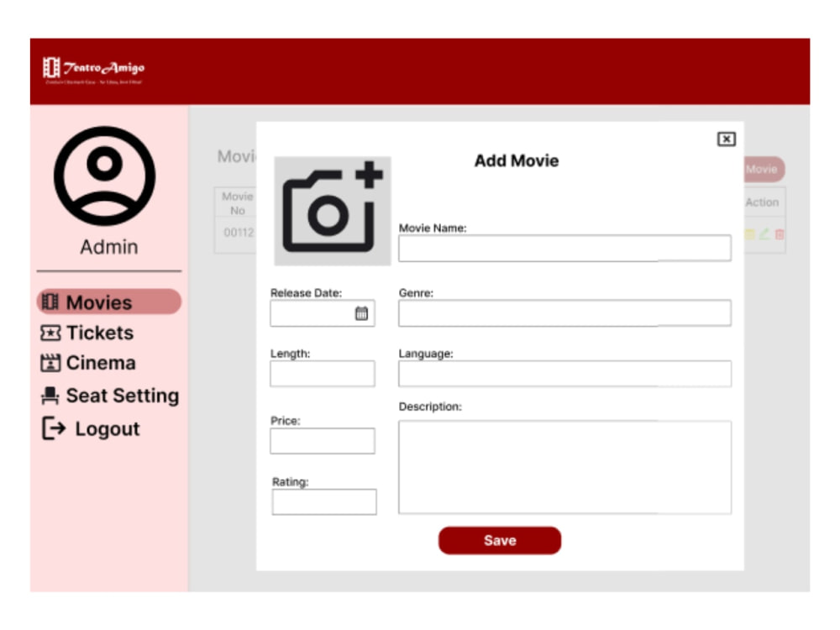Click the ticket icon beside Tickets
The image size is (840, 630).
[50, 333]
